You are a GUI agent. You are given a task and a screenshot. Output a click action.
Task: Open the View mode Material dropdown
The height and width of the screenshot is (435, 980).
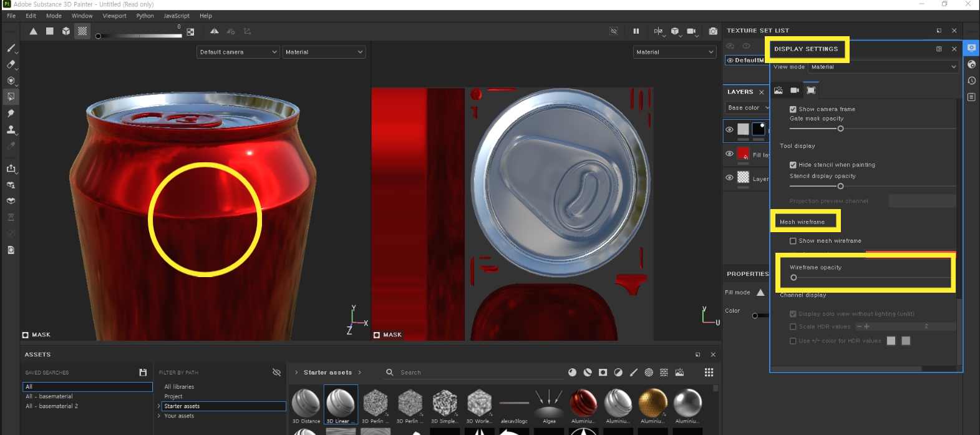883,67
